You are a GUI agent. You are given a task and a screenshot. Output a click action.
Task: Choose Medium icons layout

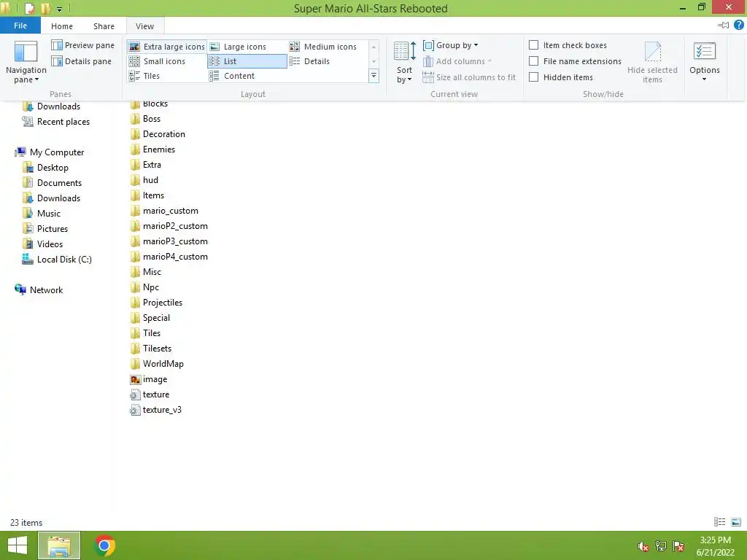[x=323, y=47]
